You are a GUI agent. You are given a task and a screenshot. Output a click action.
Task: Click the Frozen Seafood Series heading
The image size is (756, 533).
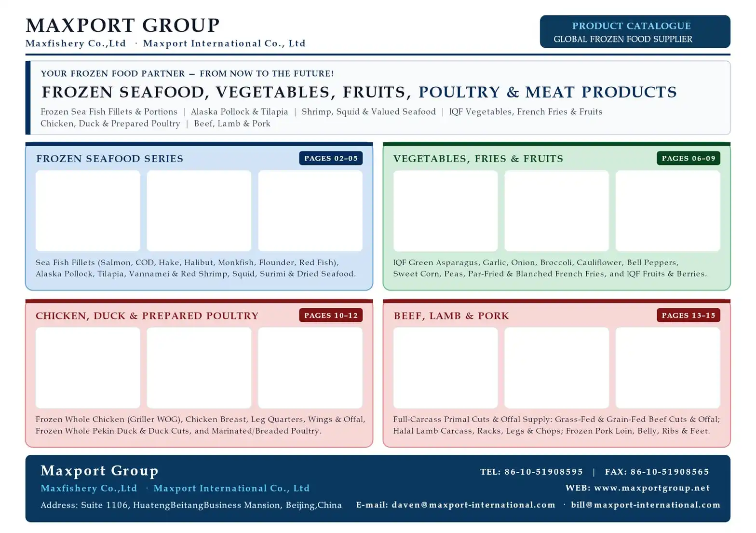tap(110, 159)
